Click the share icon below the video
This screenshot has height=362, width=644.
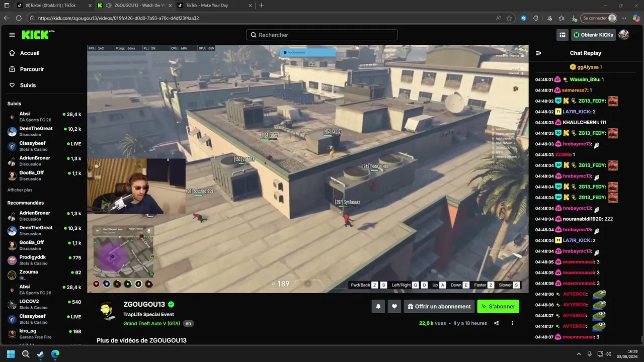pos(497,323)
